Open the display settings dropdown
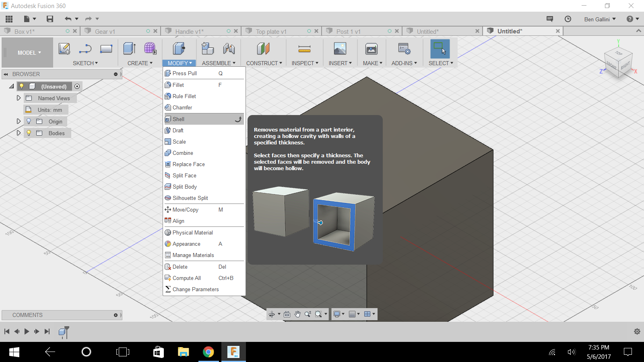644x362 pixels. click(x=339, y=314)
